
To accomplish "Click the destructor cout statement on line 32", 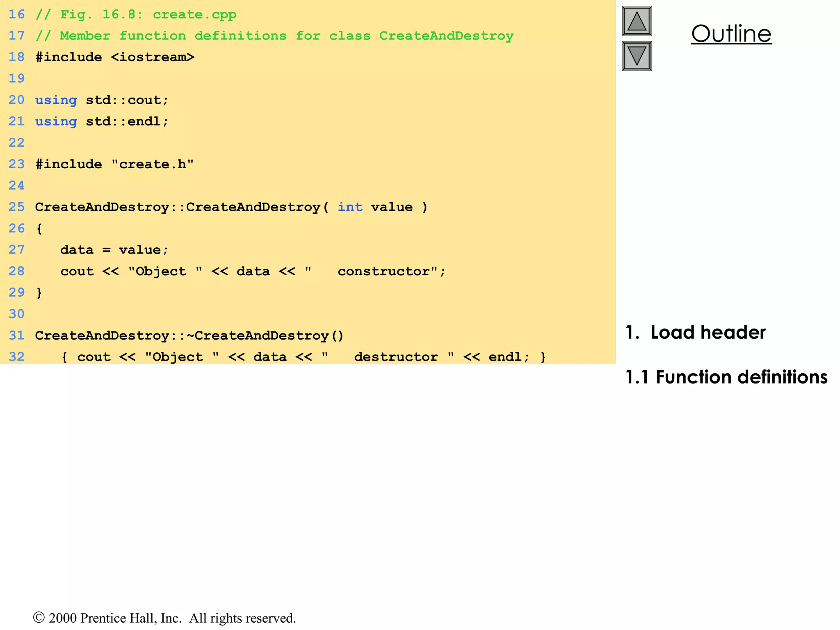I will pos(304,357).
